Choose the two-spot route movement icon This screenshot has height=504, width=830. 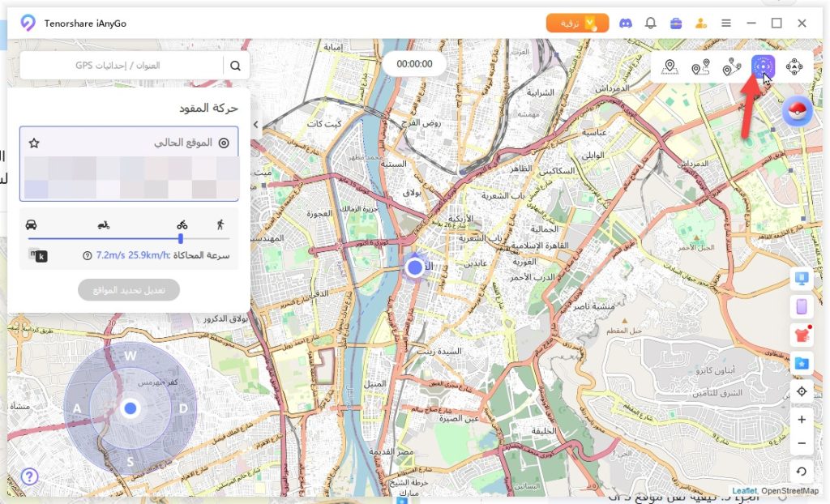pos(700,66)
